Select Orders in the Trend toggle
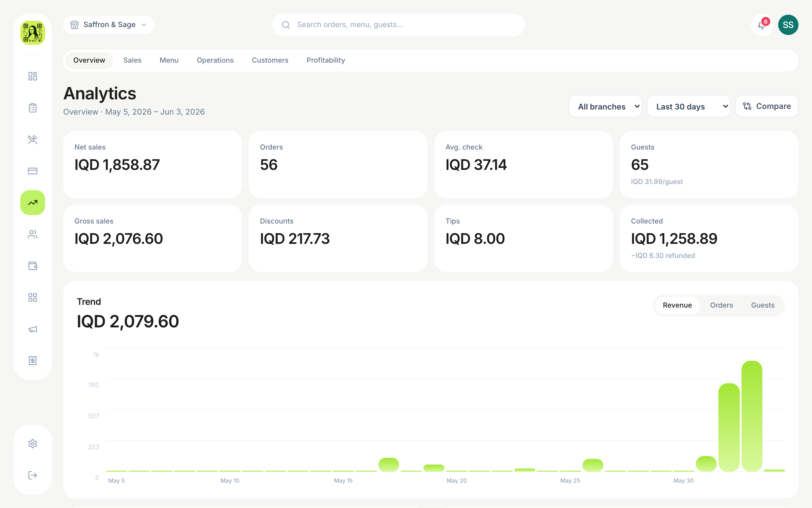 coord(721,305)
